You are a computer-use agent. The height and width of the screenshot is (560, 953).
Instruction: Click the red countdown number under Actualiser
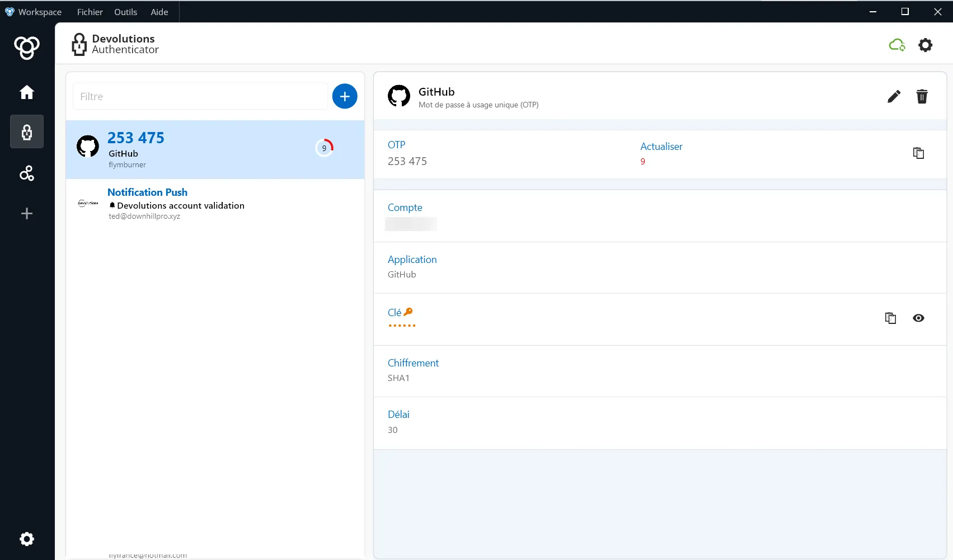pos(643,162)
